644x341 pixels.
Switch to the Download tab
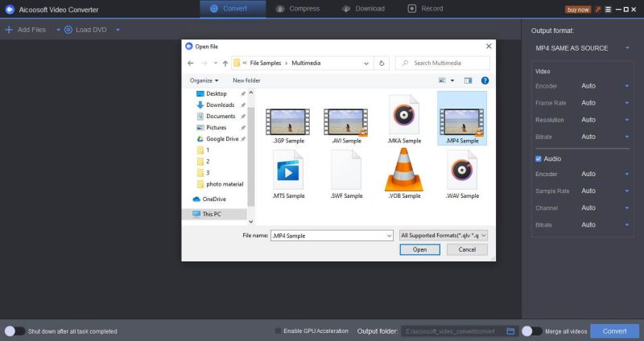(363, 9)
